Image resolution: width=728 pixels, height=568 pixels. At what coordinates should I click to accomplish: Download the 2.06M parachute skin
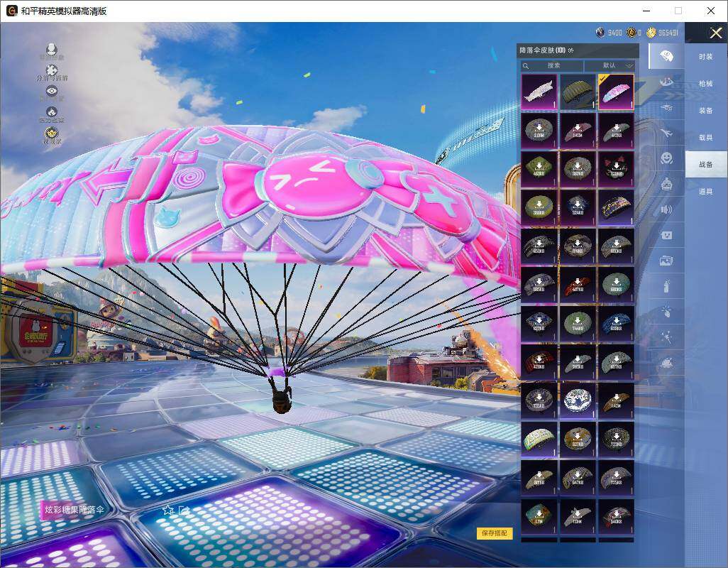539,131
